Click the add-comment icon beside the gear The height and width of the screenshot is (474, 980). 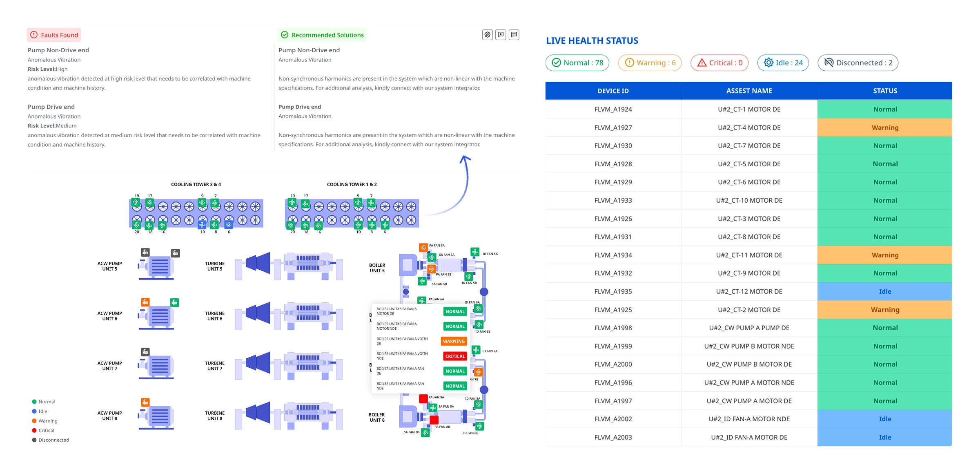[x=501, y=35]
